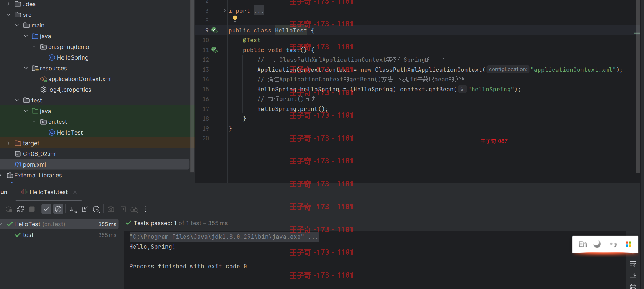The height and width of the screenshot is (289, 644).
Task: Open the Sort tests options icon
Action: point(73,209)
